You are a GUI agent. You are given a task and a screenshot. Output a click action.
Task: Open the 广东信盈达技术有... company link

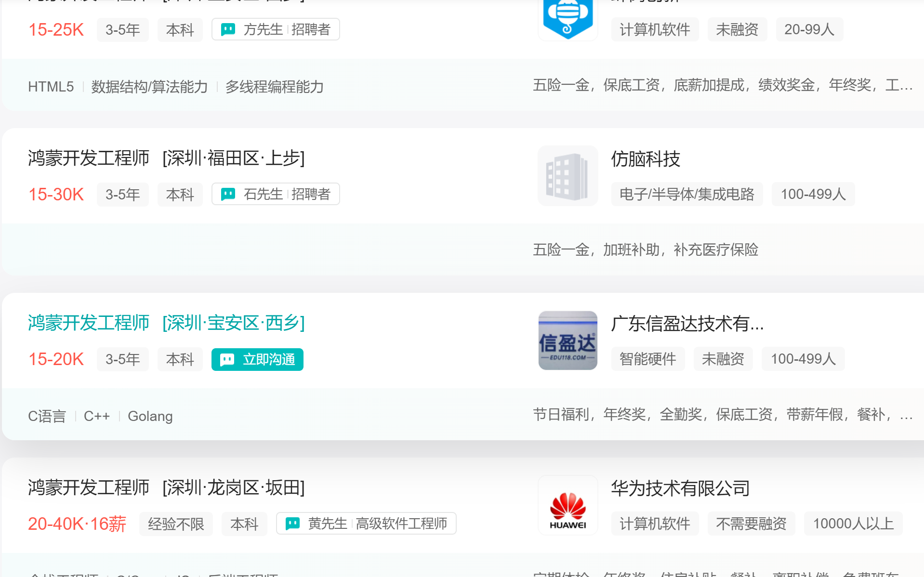tap(687, 324)
